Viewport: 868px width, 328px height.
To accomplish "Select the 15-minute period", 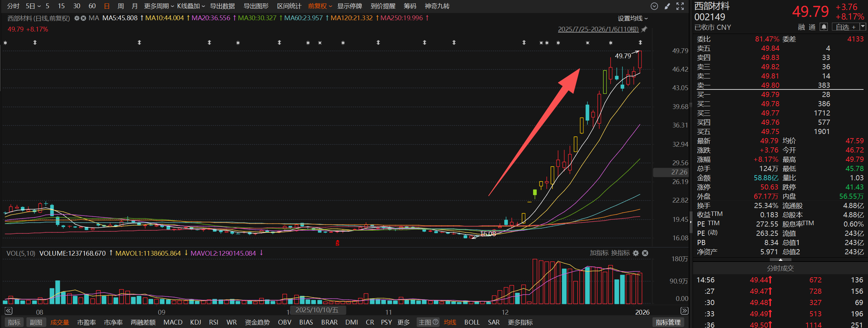I will point(61,6).
